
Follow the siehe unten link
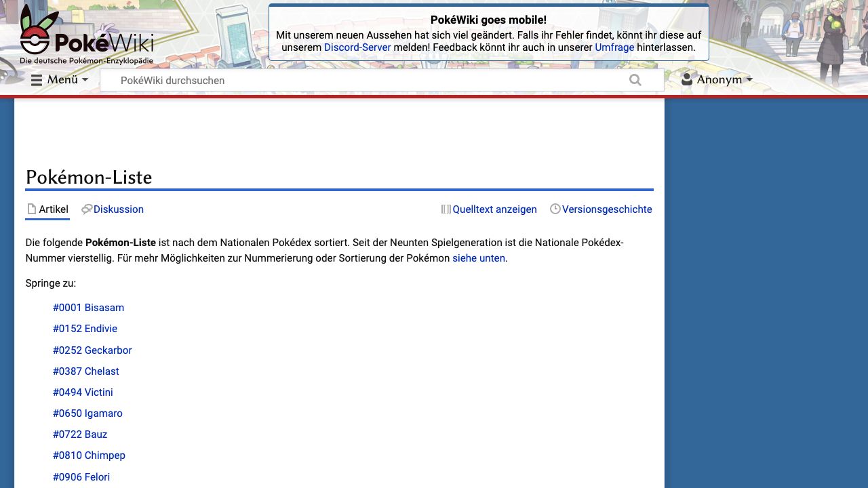point(479,258)
